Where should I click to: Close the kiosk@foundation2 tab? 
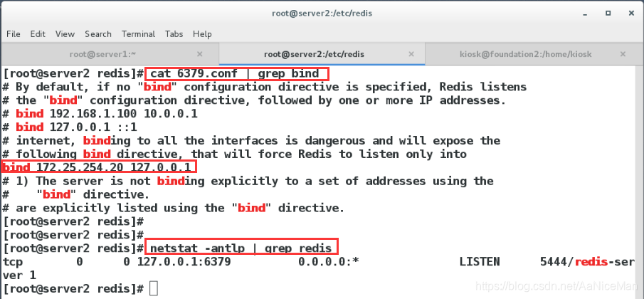623,54
